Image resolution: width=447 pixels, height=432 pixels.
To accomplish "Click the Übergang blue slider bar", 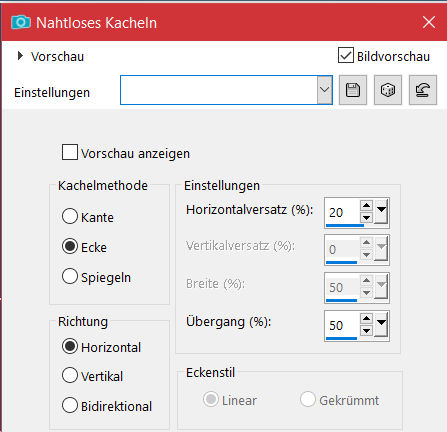I will (341, 338).
